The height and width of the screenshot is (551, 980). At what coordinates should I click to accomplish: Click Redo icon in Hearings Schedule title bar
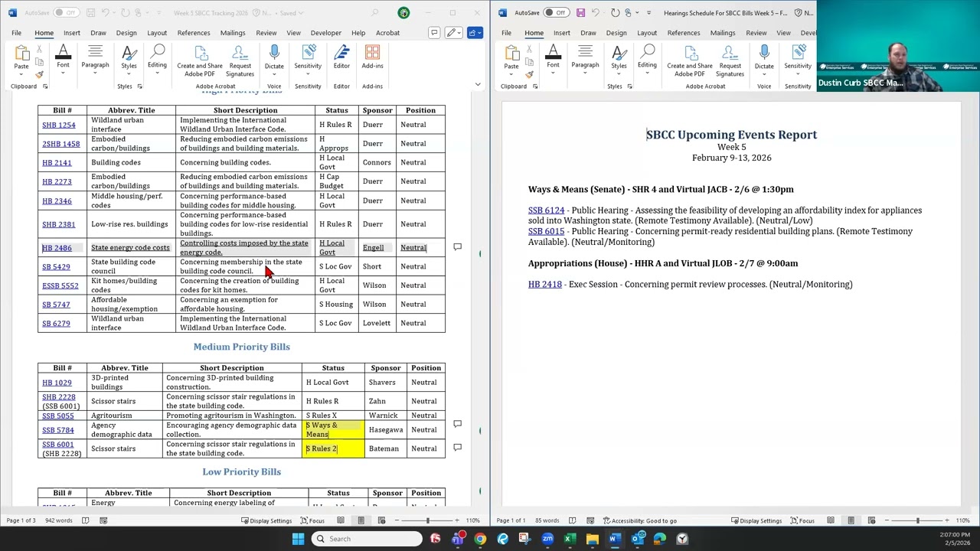tap(615, 13)
